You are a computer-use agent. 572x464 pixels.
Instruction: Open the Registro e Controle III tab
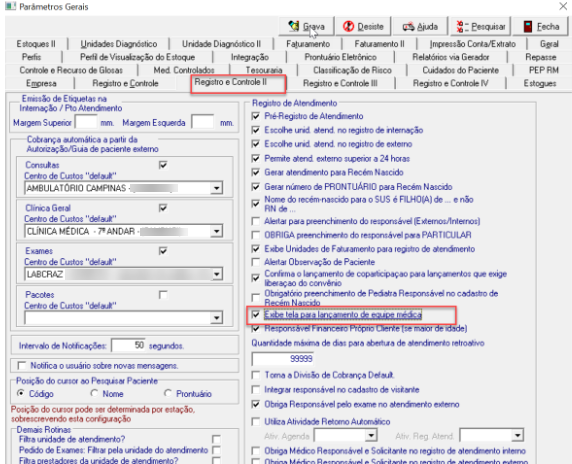[x=340, y=84]
